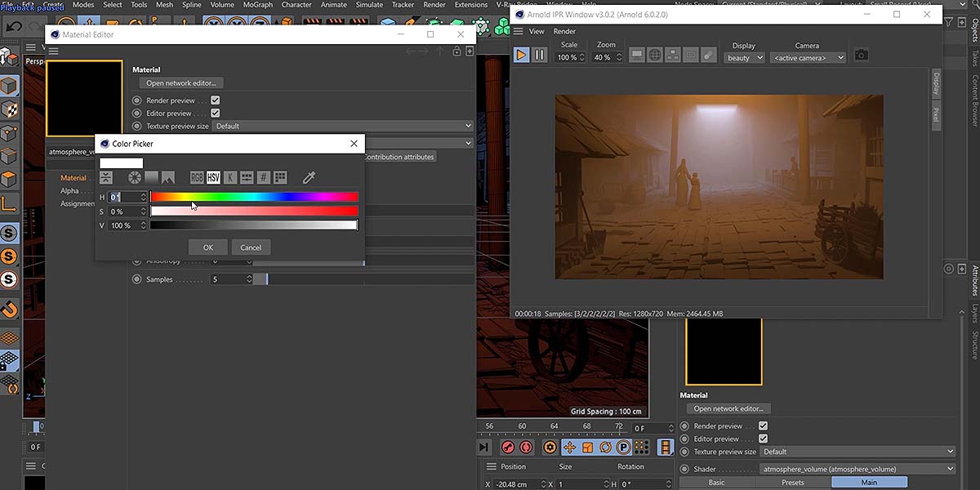
Task: Select the eyedropper in Color Picker
Action: click(x=309, y=177)
